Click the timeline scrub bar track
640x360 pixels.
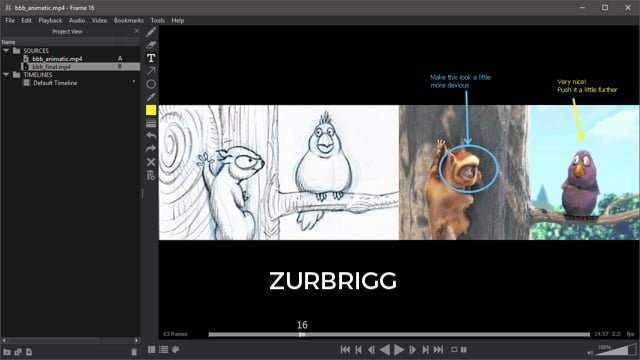(x=399, y=334)
